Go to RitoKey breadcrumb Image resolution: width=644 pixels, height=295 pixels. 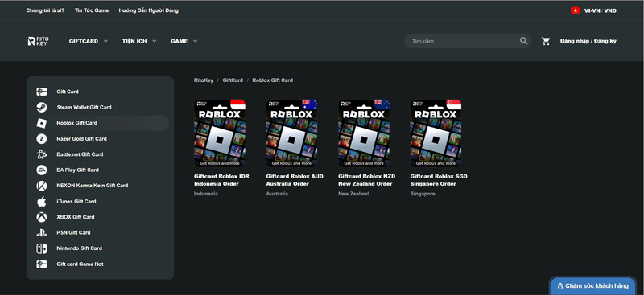coord(204,80)
